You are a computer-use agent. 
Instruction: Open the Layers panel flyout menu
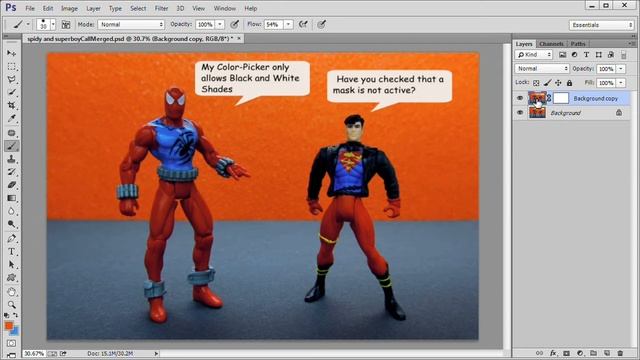pos(631,44)
